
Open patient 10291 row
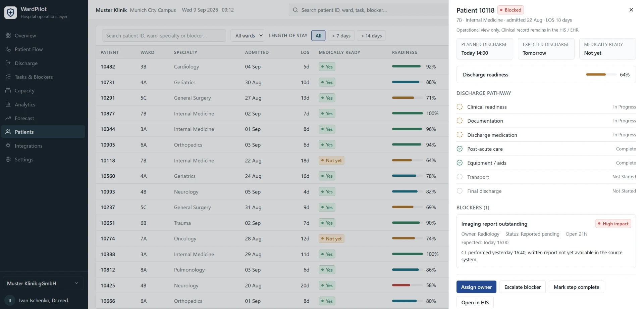272,98
